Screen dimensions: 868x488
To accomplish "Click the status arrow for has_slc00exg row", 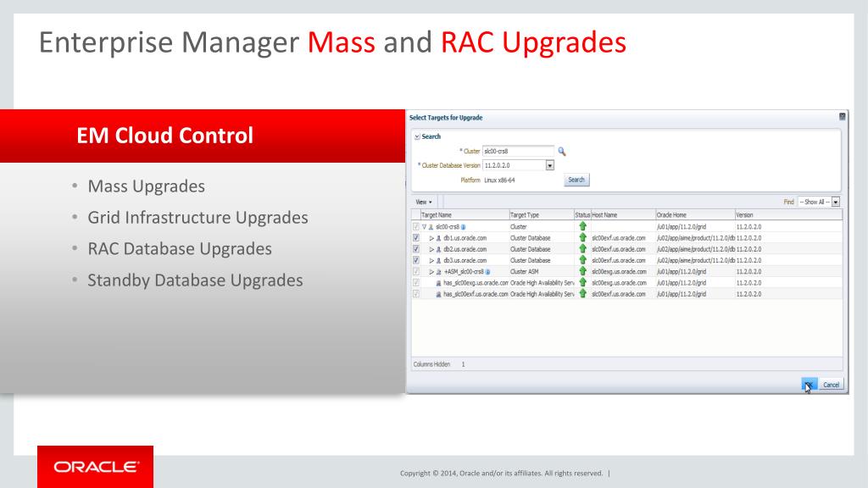I will coord(582,282).
